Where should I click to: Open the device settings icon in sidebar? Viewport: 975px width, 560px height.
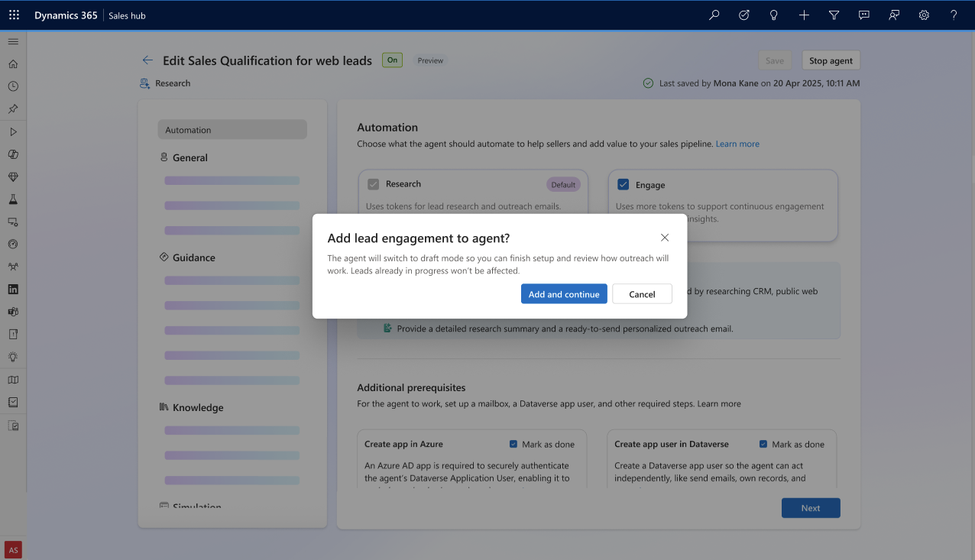point(13,222)
